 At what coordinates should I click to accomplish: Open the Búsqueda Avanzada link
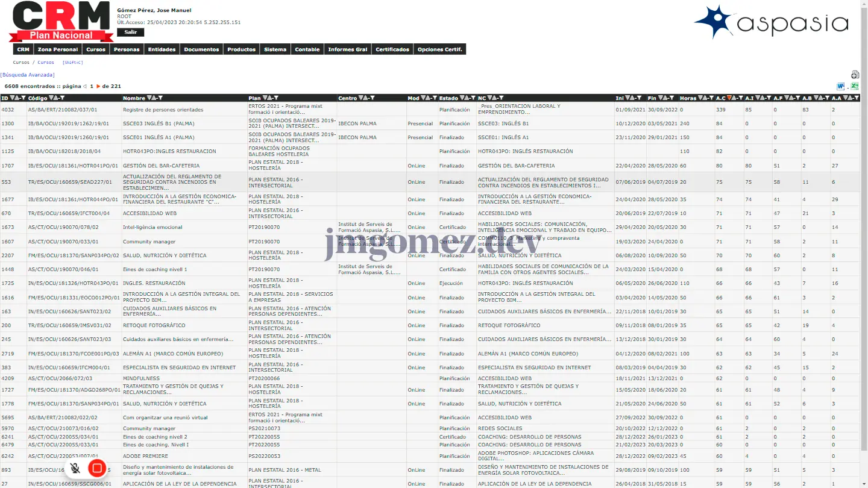click(28, 75)
